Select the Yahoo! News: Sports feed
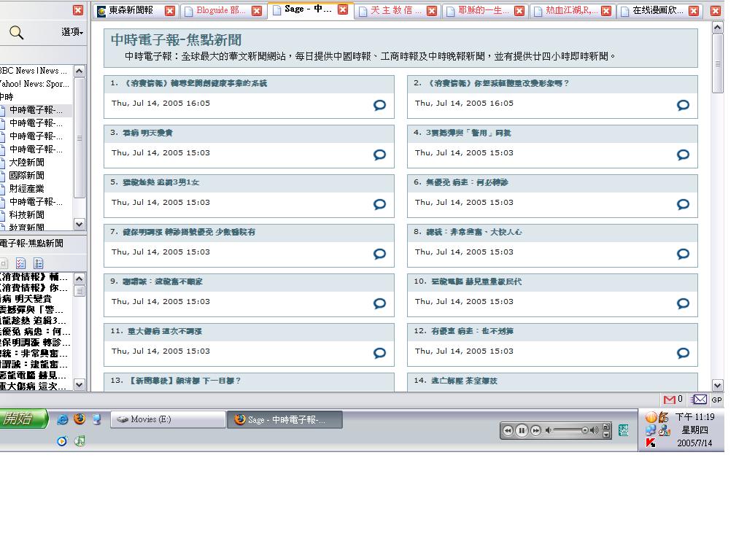The height and width of the screenshot is (560, 747). (35, 84)
